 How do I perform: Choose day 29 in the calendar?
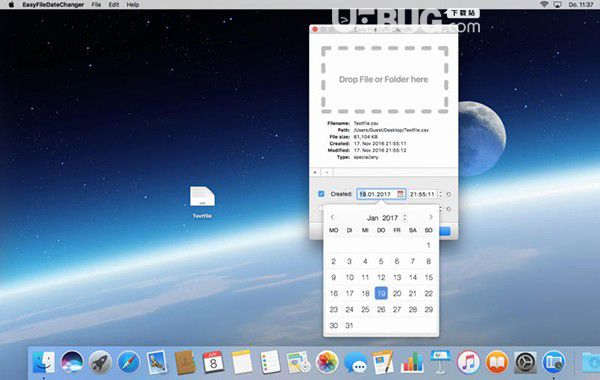429,309
